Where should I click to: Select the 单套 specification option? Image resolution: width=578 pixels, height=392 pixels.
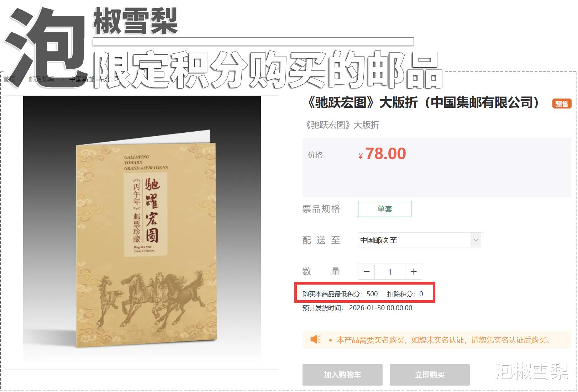coord(385,209)
